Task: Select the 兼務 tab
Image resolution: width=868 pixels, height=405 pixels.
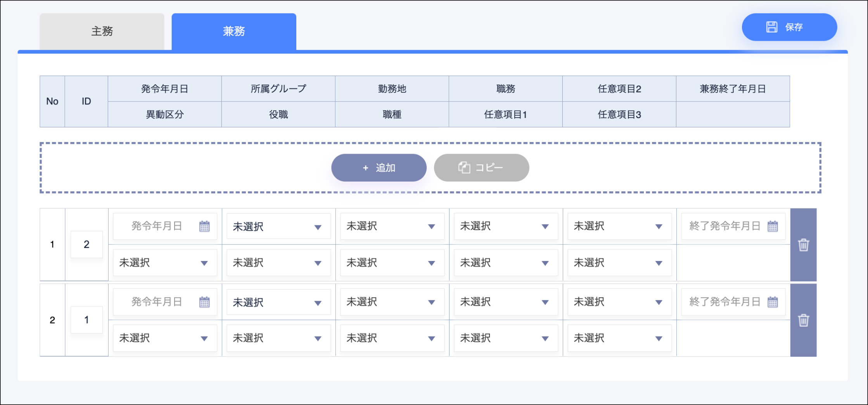Action: (x=234, y=31)
